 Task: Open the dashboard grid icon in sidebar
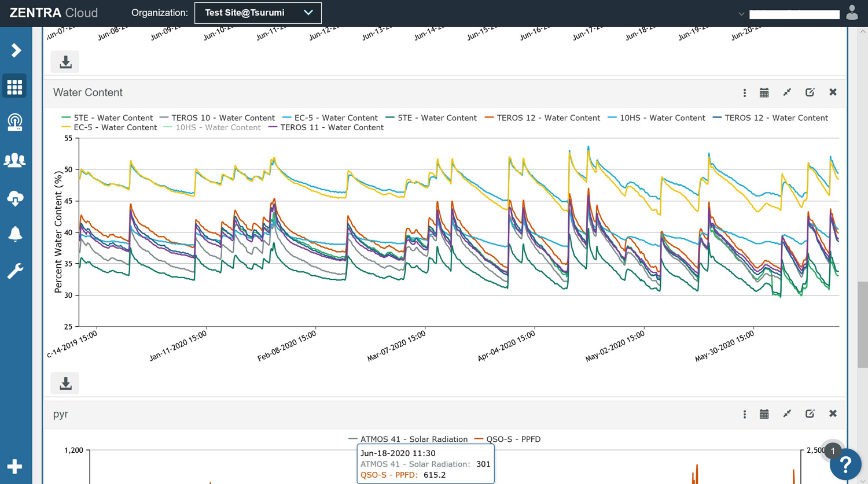[x=14, y=86]
